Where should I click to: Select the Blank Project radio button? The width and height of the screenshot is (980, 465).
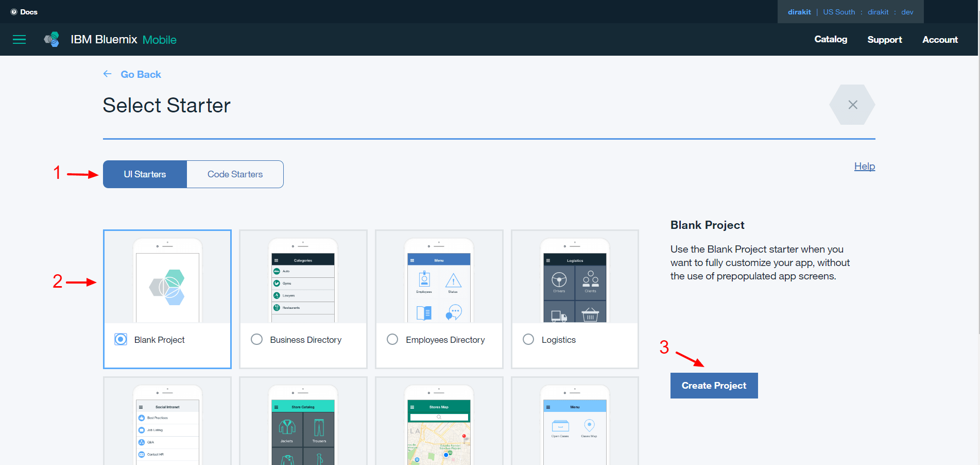pyautogui.click(x=121, y=339)
